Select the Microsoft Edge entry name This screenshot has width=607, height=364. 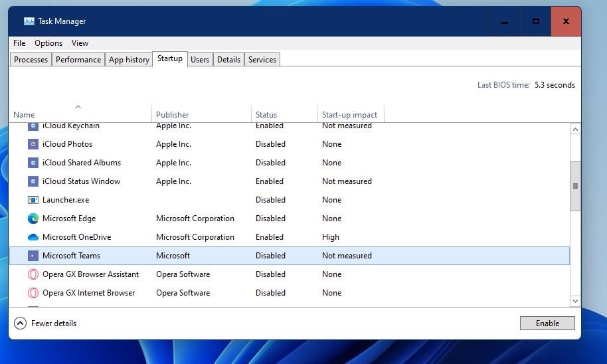point(69,219)
